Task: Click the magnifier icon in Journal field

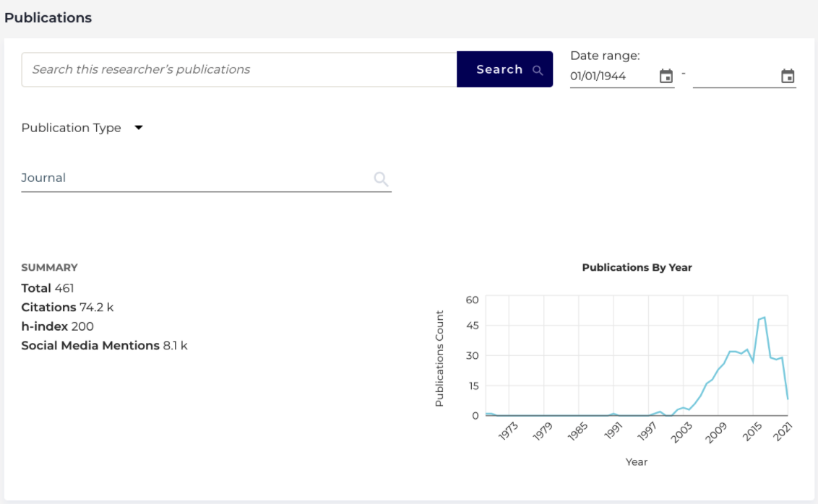Action: 381,179
